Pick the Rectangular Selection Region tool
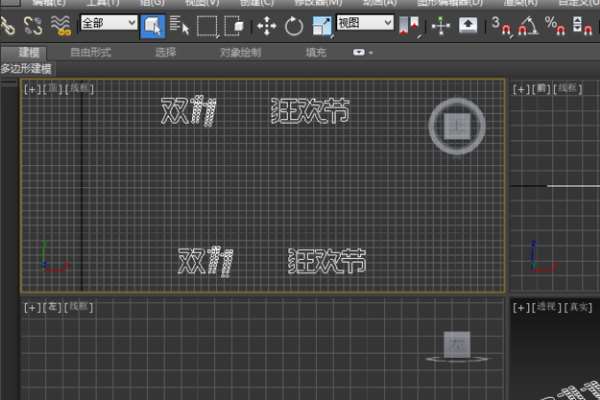The width and height of the screenshot is (600, 400). pyautogui.click(x=208, y=26)
